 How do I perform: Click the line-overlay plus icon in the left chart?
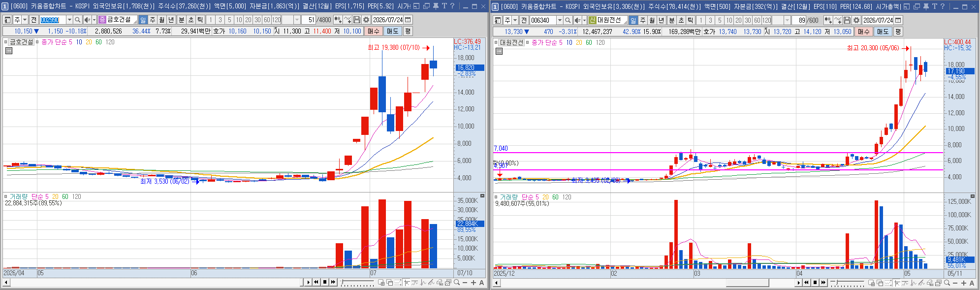(348, 20)
